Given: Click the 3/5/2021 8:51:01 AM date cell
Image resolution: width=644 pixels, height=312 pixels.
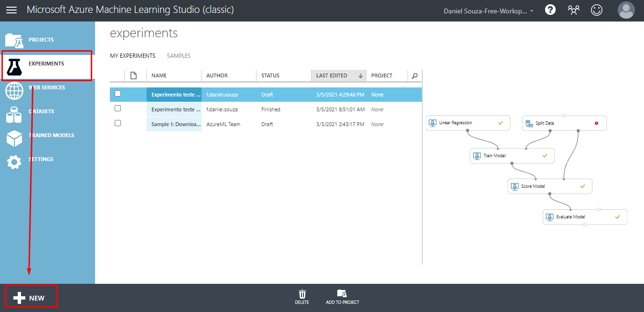Looking at the screenshot, I should (x=341, y=109).
